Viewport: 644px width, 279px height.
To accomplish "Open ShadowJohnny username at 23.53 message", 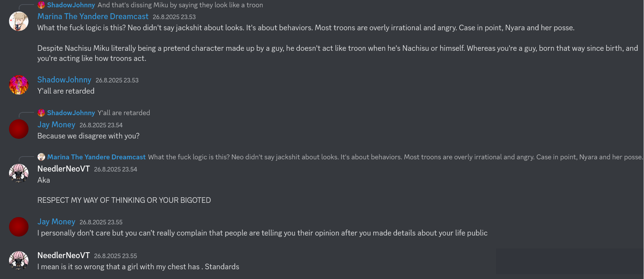I will pos(64,80).
